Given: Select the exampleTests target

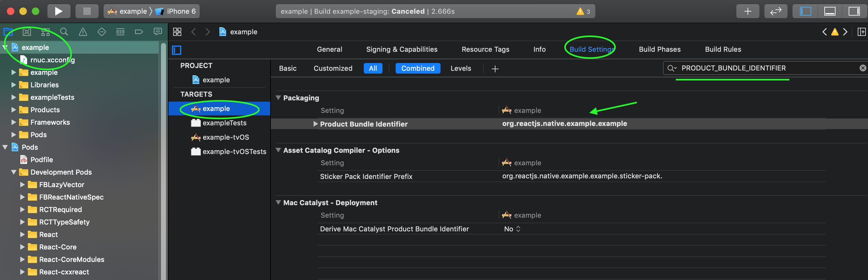Looking at the screenshot, I should [x=219, y=123].
